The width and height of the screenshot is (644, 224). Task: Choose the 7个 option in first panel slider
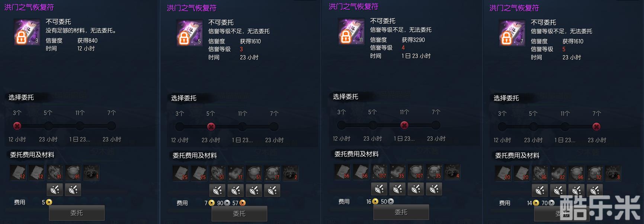coord(112,126)
